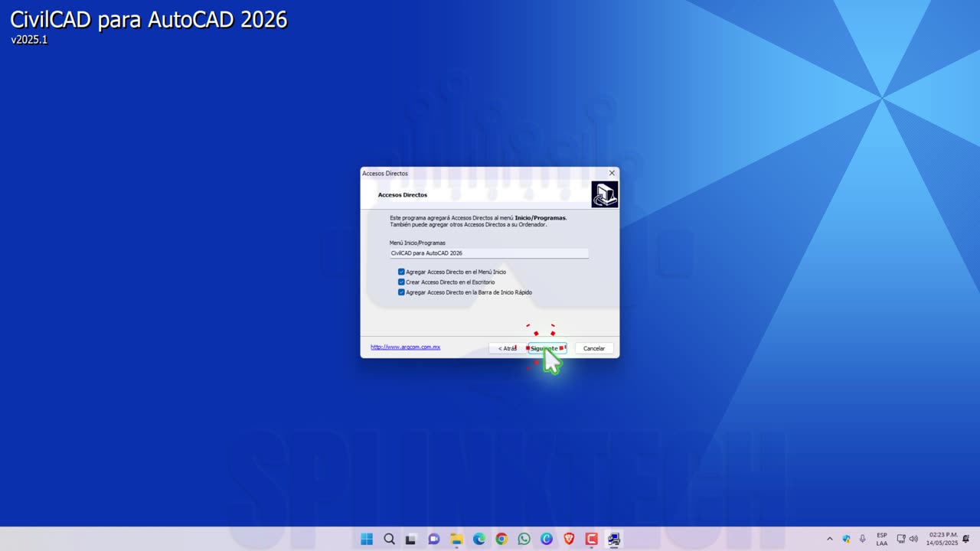Click the microphone tray icon

pyautogui.click(x=863, y=539)
